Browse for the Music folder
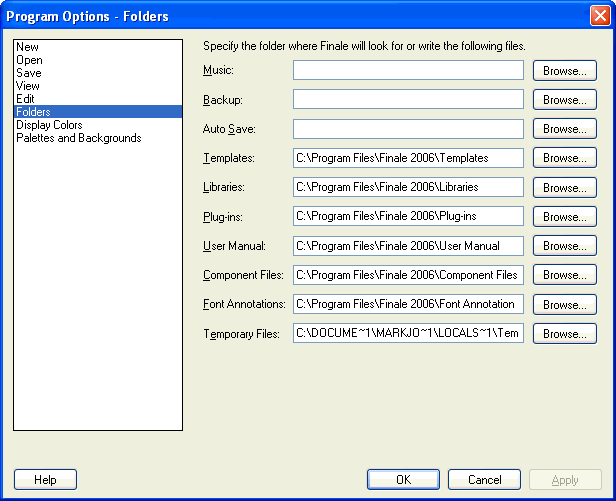Image resolution: width=616 pixels, height=501 pixels. [564, 70]
